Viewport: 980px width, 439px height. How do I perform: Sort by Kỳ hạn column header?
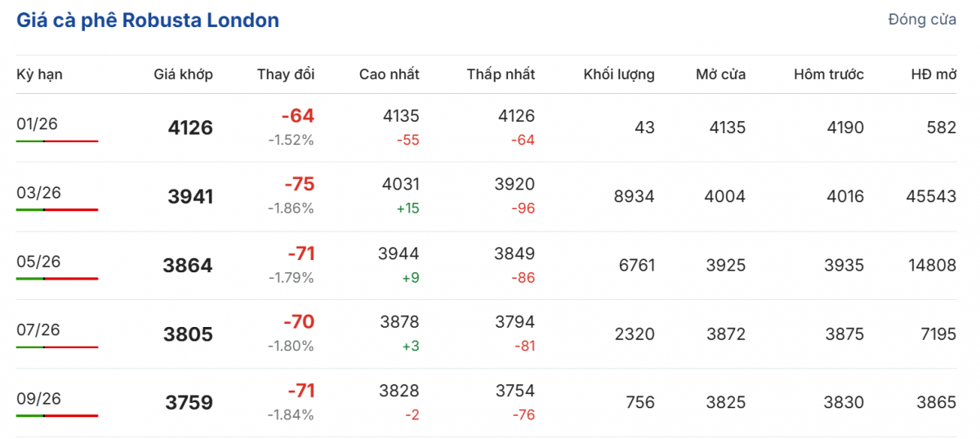tap(39, 74)
